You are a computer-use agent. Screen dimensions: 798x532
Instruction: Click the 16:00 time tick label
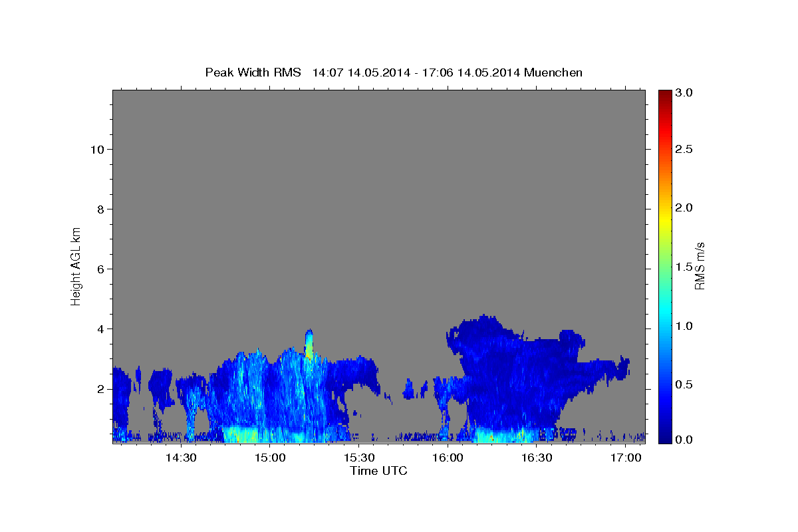[x=448, y=458]
